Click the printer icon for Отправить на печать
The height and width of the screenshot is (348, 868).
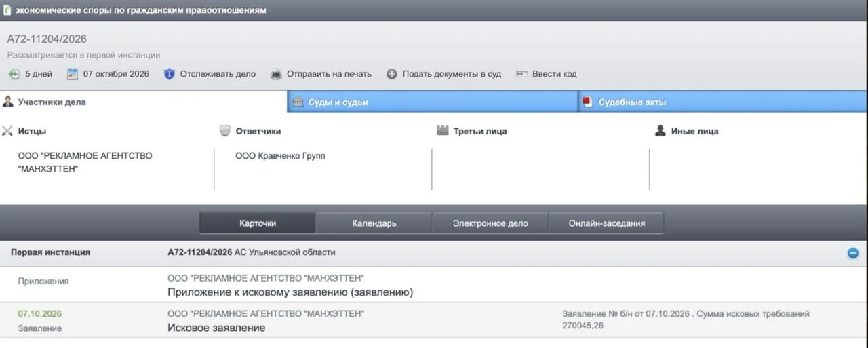276,74
